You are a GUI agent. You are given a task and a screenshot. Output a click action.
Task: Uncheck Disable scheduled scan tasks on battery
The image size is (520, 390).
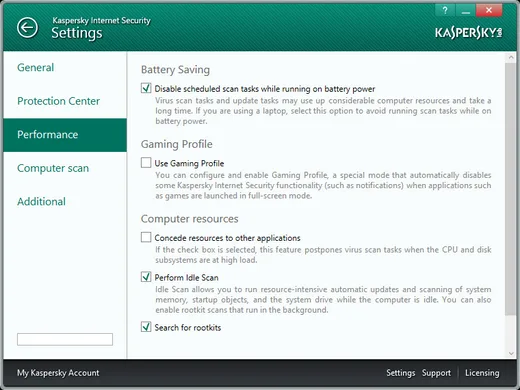(x=146, y=88)
